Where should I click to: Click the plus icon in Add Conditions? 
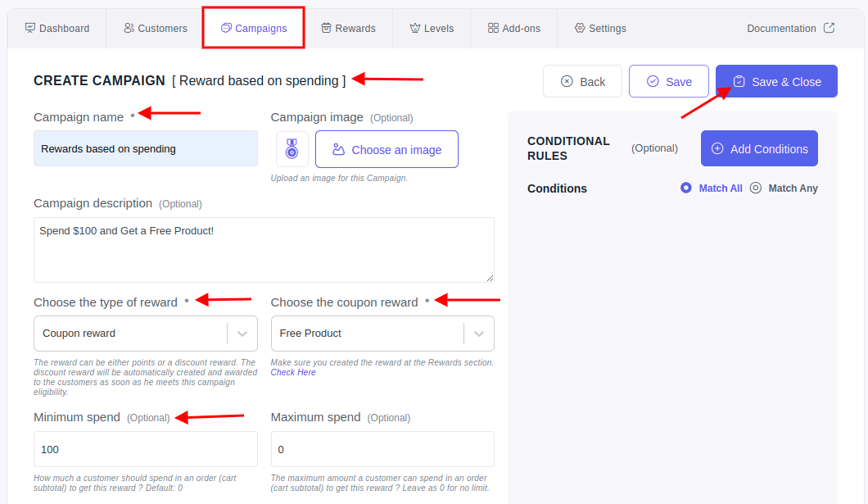coord(717,148)
